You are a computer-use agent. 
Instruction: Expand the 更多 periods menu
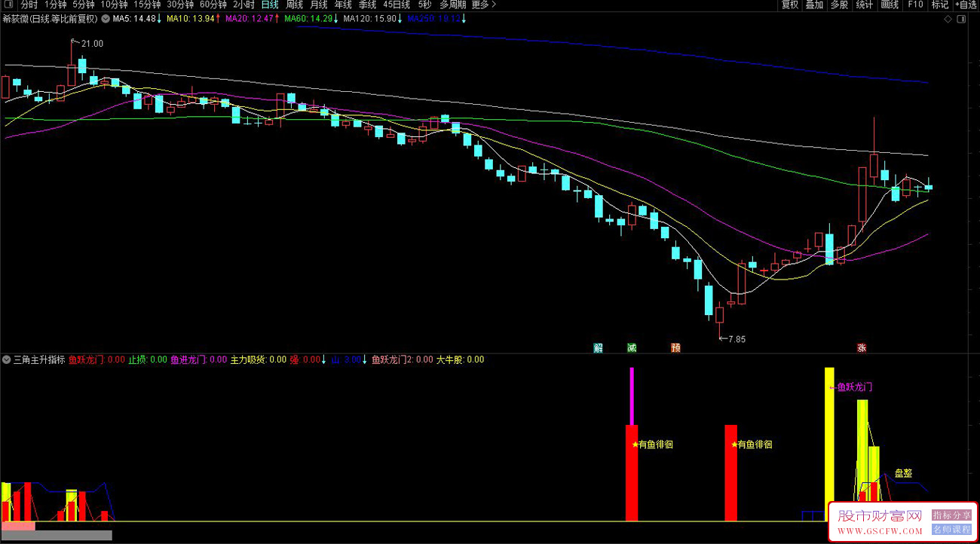point(485,5)
